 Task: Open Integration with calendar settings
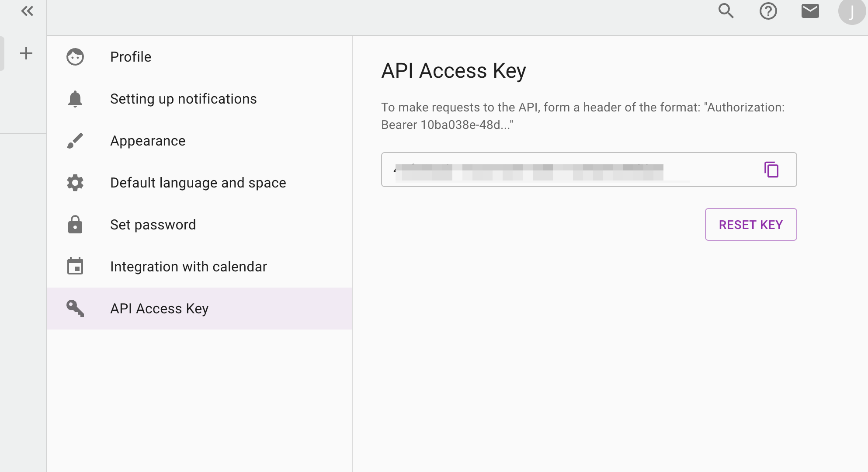pyautogui.click(x=188, y=267)
